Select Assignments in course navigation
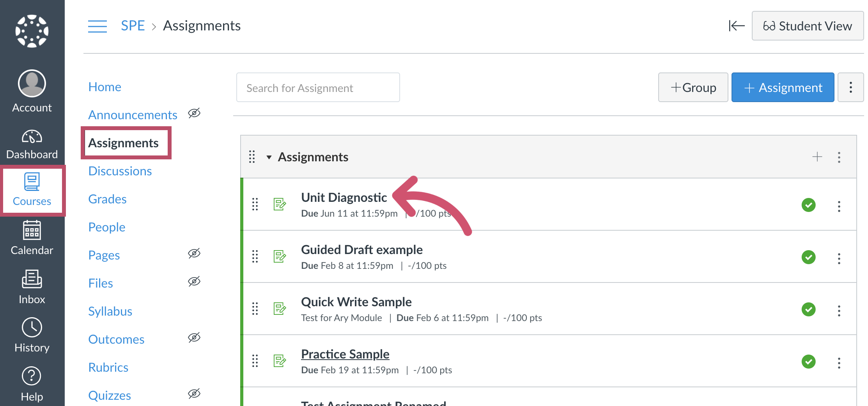This screenshot has height=406, width=868. [123, 143]
